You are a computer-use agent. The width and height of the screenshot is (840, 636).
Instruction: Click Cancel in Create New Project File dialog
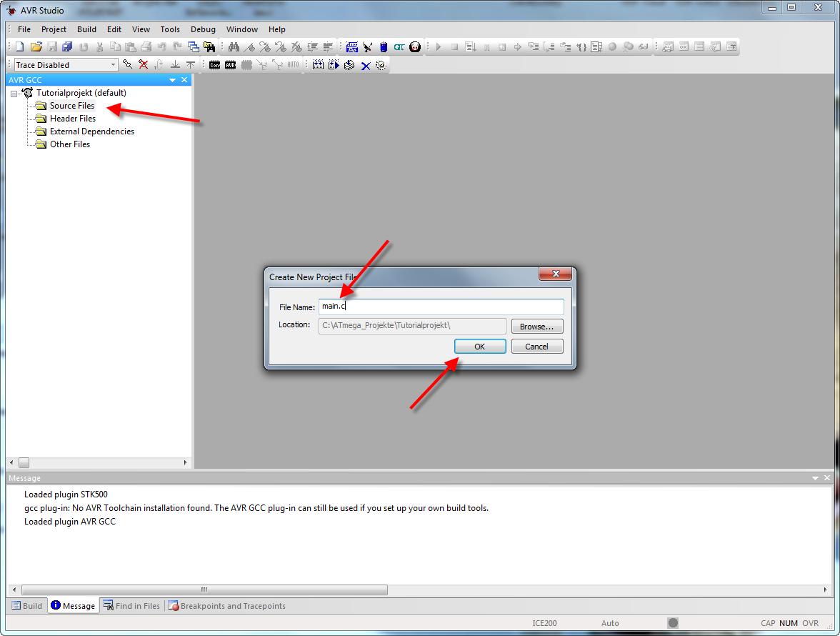tap(537, 347)
